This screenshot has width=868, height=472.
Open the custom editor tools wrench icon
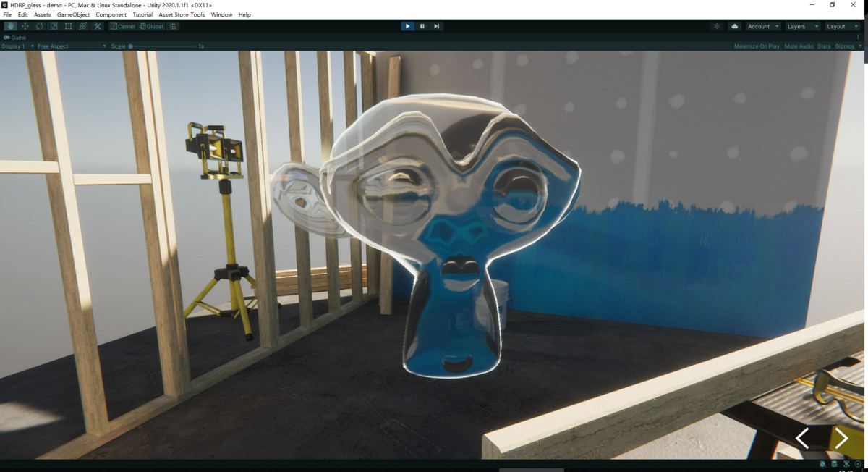pyautogui.click(x=97, y=26)
